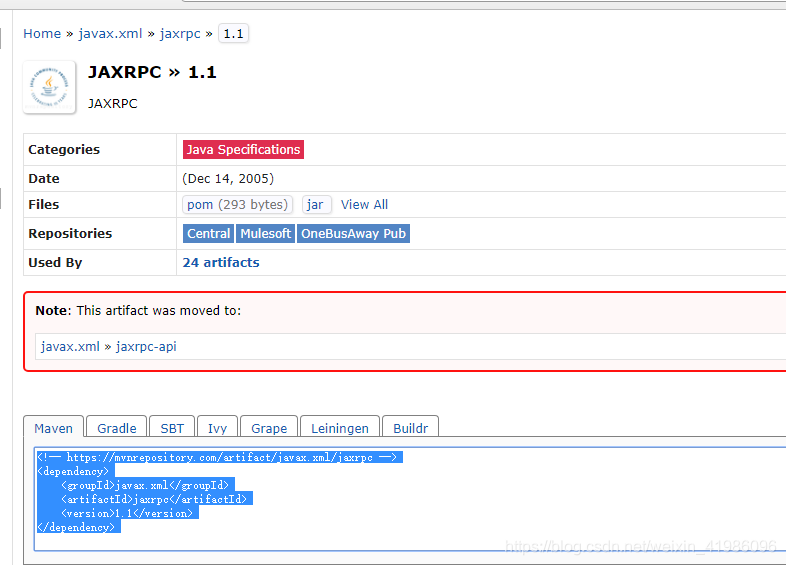This screenshot has height=565, width=786.
Task: Click the 'Note: This artifact was moved to:' text
Action: [x=138, y=310]
